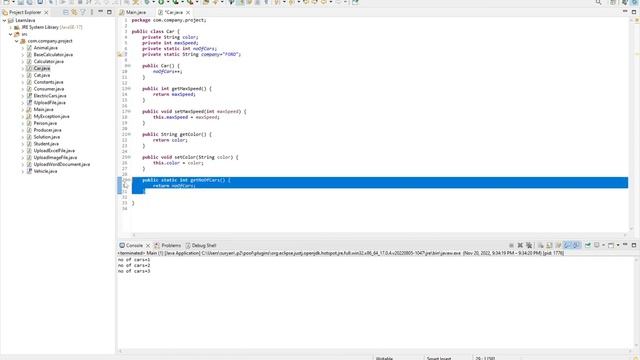This screenshot has width=640, height=360.
Task: Click warning marker beside company field line
Action: pos(120,54)
